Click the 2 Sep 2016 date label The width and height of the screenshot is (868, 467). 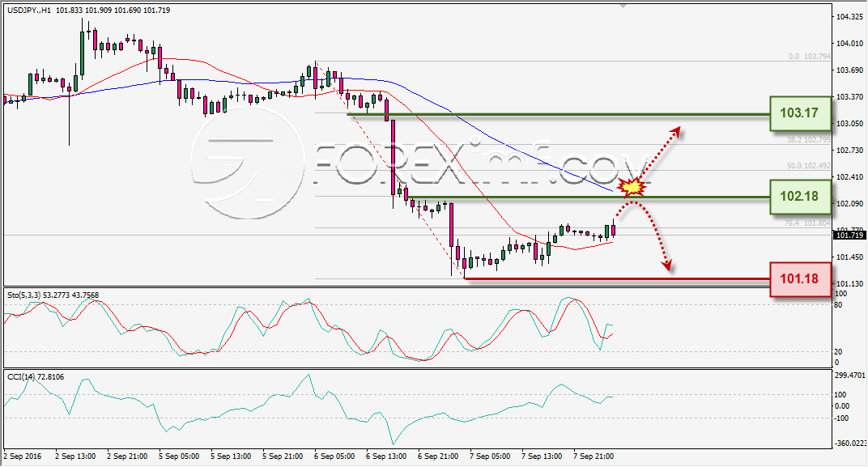pos(23,456)
